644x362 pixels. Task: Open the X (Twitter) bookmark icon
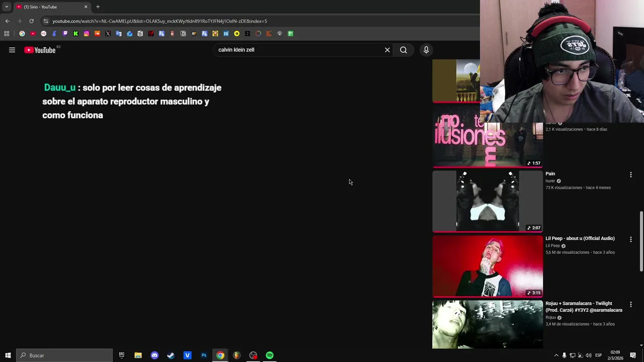click(x=108, y=34)
